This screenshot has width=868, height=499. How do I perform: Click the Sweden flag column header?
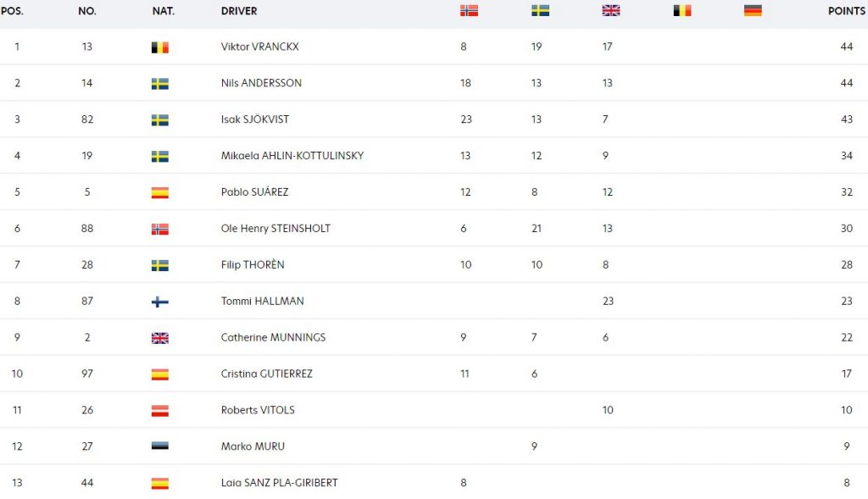[540, 10]
